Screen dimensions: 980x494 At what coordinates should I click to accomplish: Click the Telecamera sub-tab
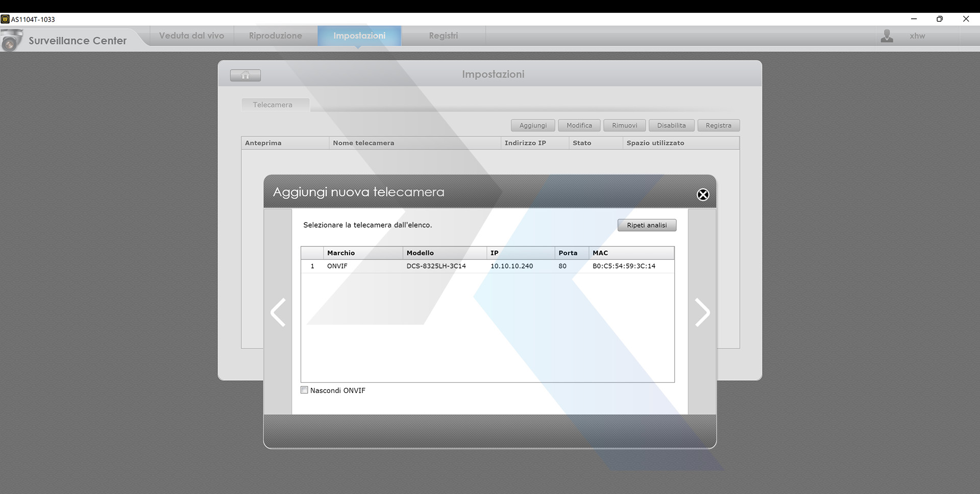(x=273, y=105)
